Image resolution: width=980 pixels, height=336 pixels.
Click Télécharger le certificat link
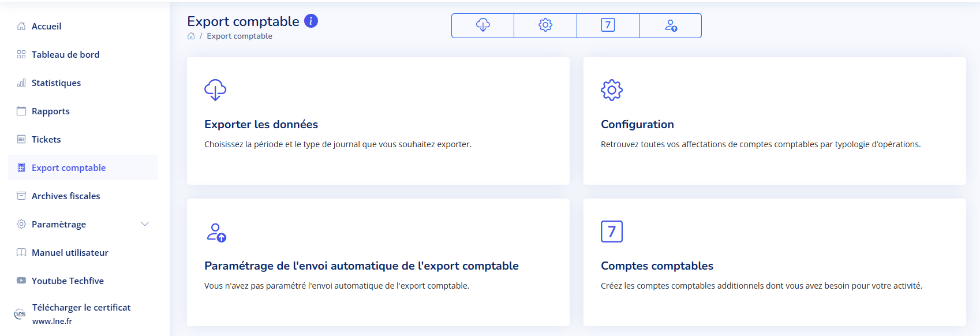tap(81, 308)
